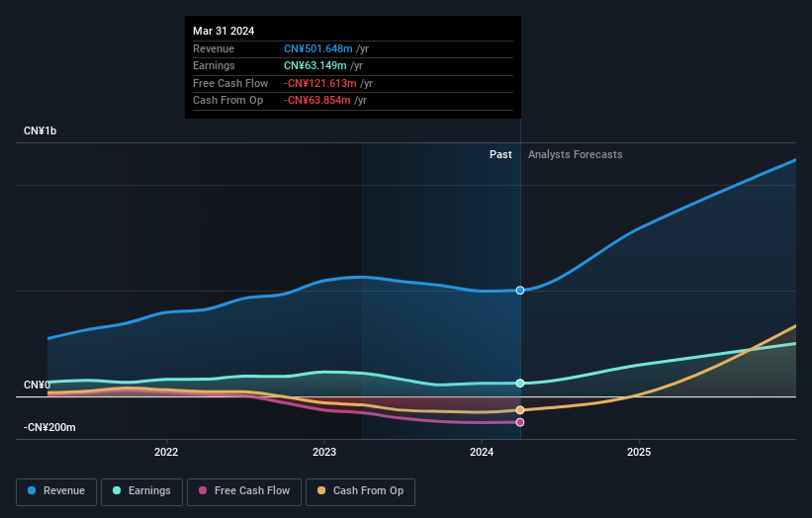Click the CN¥0 y-axis label
Image resolution: width=812 pixels, height=518 pixels.
[x=37, y=385]
